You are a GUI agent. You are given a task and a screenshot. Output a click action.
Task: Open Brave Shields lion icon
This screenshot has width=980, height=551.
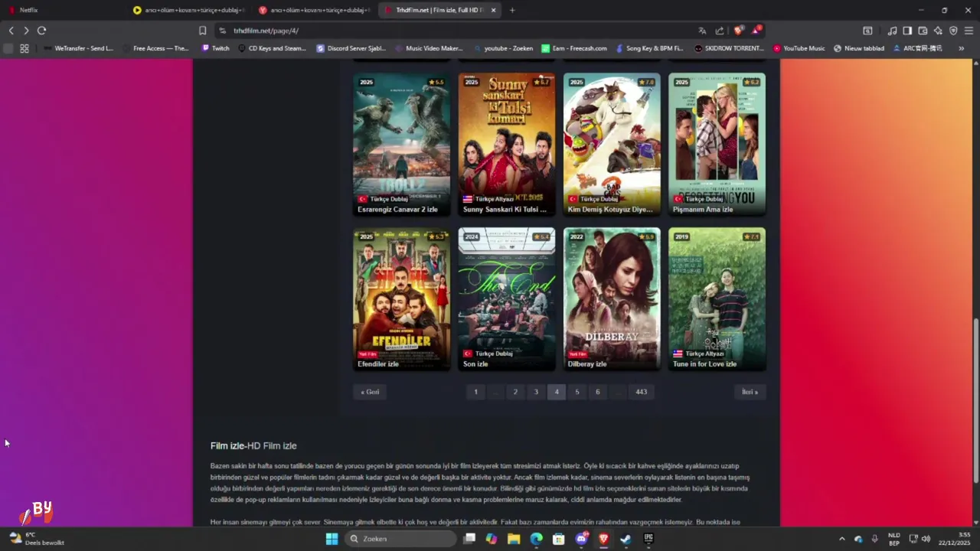click(x=738, y=31)
